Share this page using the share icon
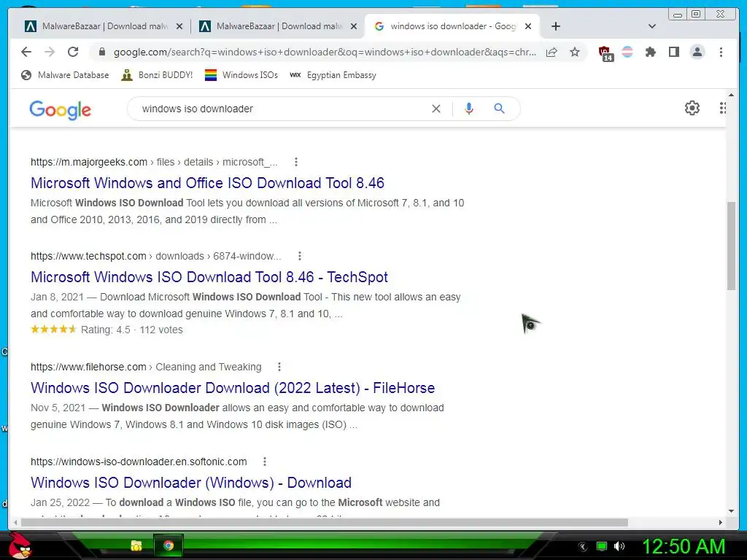Viewport: 747px width, 560px height. point(551,52)
